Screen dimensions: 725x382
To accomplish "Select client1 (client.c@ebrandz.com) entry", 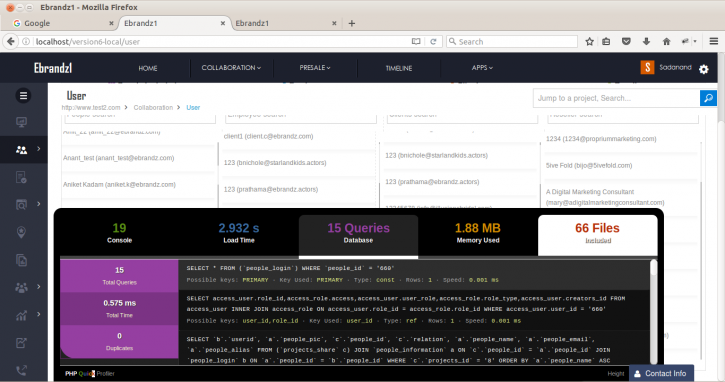I will 268,136.
